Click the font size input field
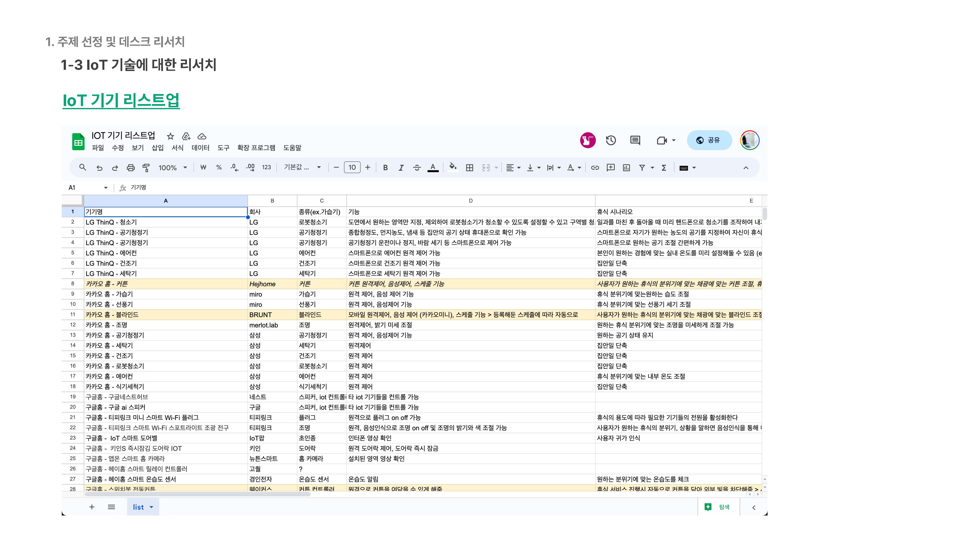Screen dimensions: 980x551 pos(352,168)
